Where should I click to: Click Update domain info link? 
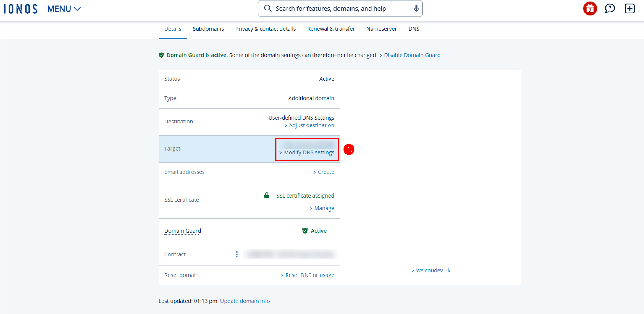(x=245, y=301)
